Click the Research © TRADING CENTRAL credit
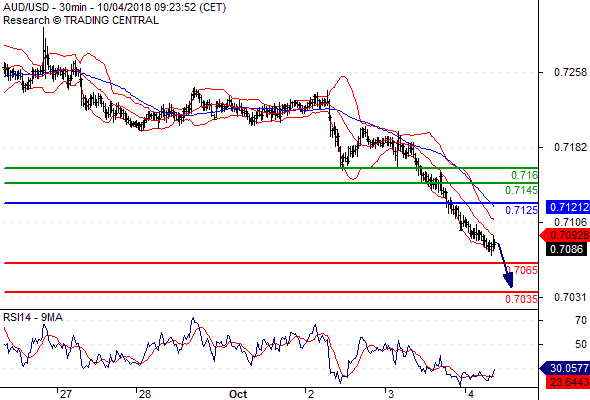The width and height of the screenshot is (590, 400). (81, 20)
